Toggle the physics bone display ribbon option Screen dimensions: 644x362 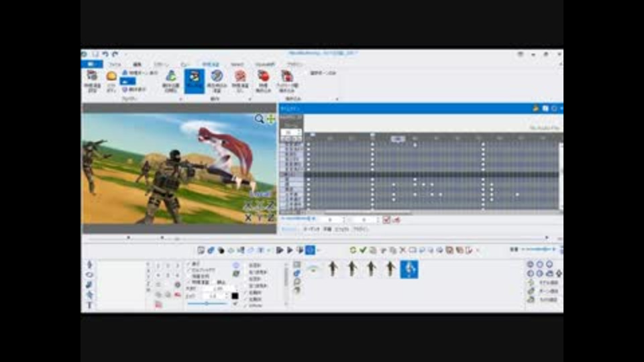[x=140, y=72]
